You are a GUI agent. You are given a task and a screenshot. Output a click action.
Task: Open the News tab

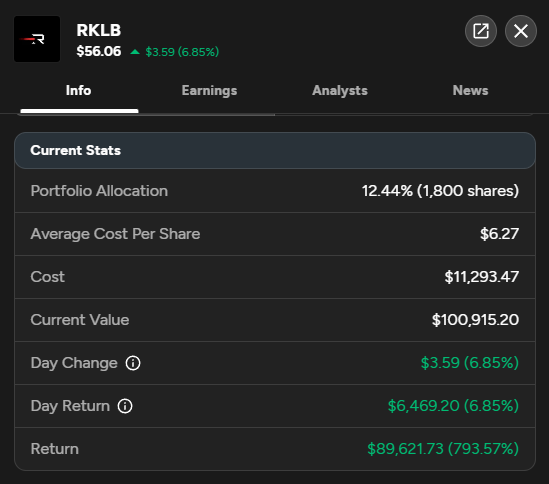coord(470,90)
